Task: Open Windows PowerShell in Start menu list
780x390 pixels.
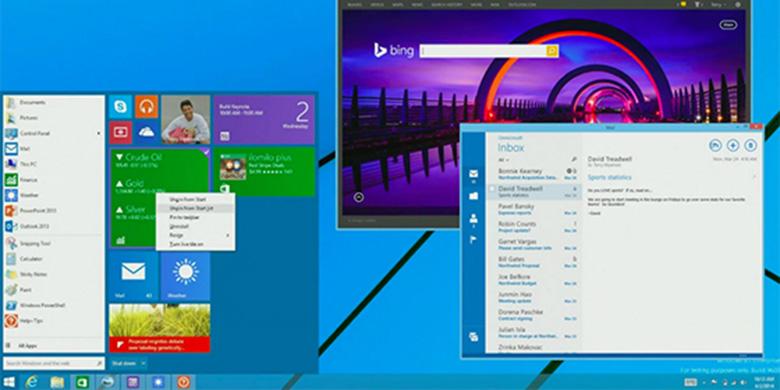Action: click(x=54, y=305)
